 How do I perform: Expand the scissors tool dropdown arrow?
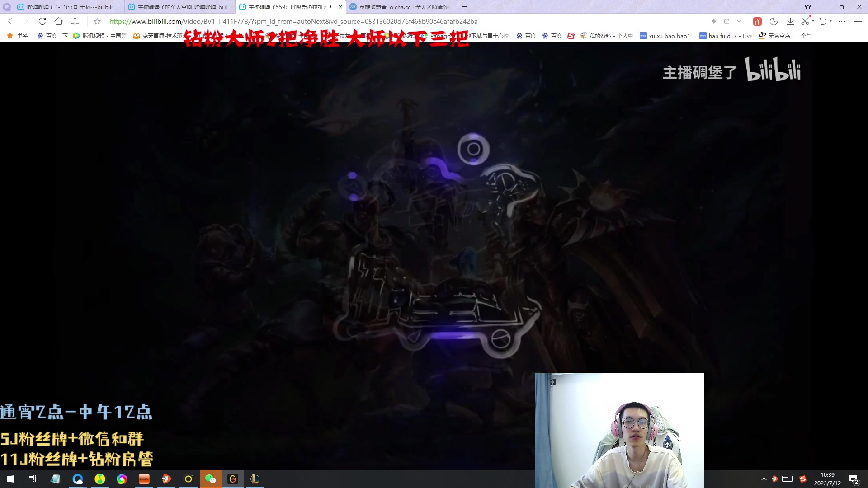pyautogui.click(x=813, y=21)
